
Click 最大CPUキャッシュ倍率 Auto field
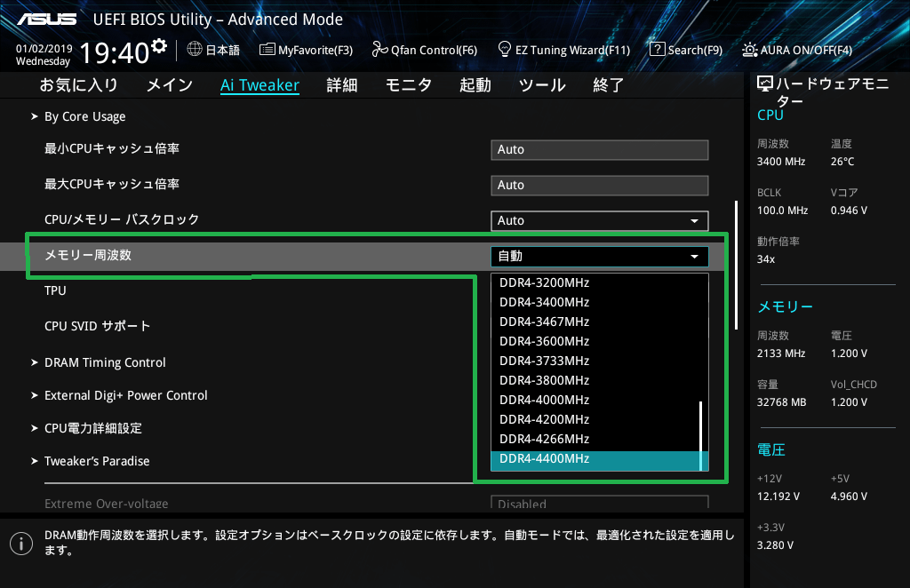click(x=600, y=185)
